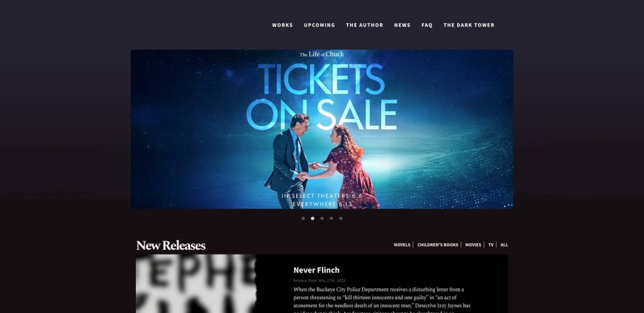This screenshot has height=313, width=644.
Task: Open the FAQ page
Action: tap(427, 25)
